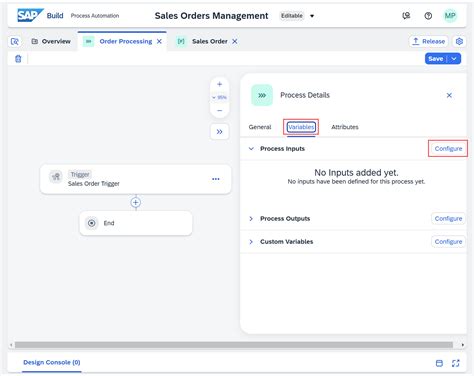Viewport: 474px width, 376px height.
Task: Click the Sales Orders Management title
Action: click(211, 16)
